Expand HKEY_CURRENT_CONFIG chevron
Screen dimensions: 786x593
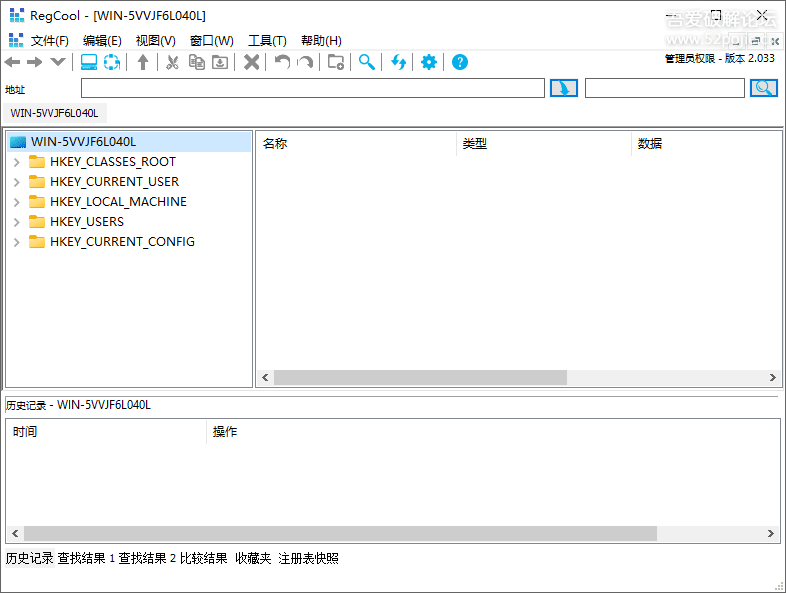point(17,242)
